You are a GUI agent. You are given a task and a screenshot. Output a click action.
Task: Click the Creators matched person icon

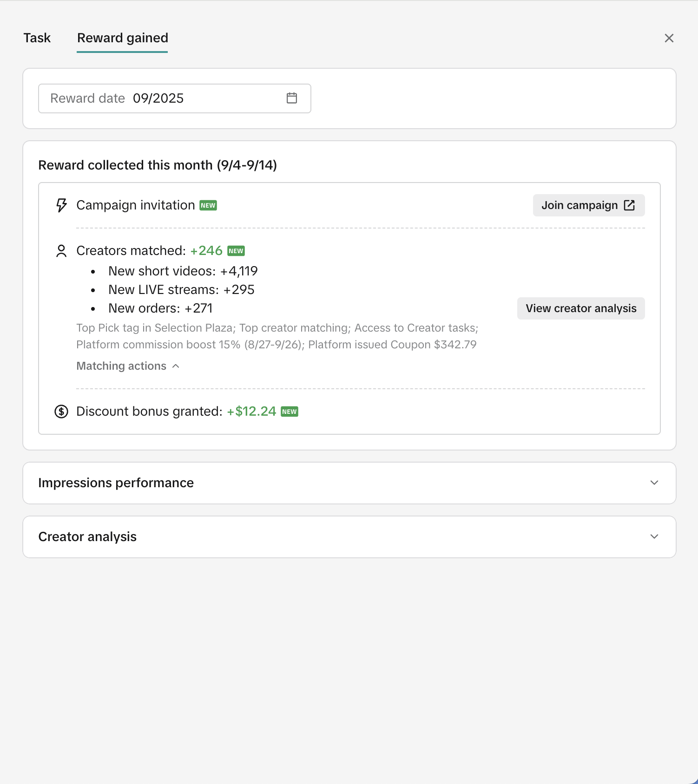61,251
